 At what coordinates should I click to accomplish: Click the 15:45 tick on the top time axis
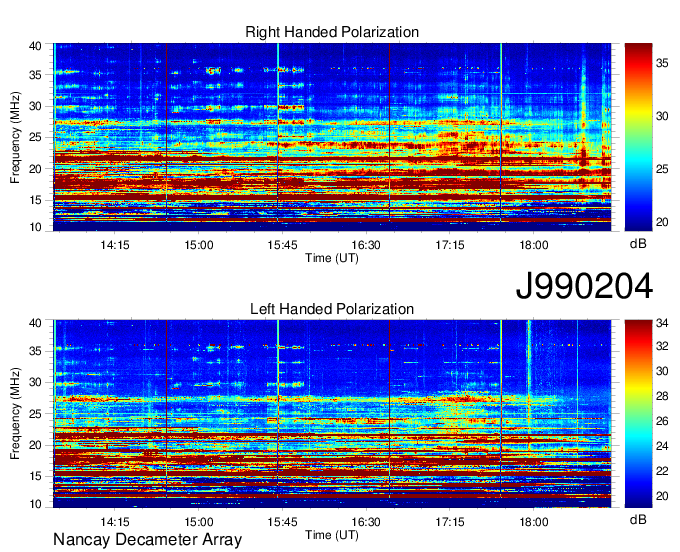point(282,245)
